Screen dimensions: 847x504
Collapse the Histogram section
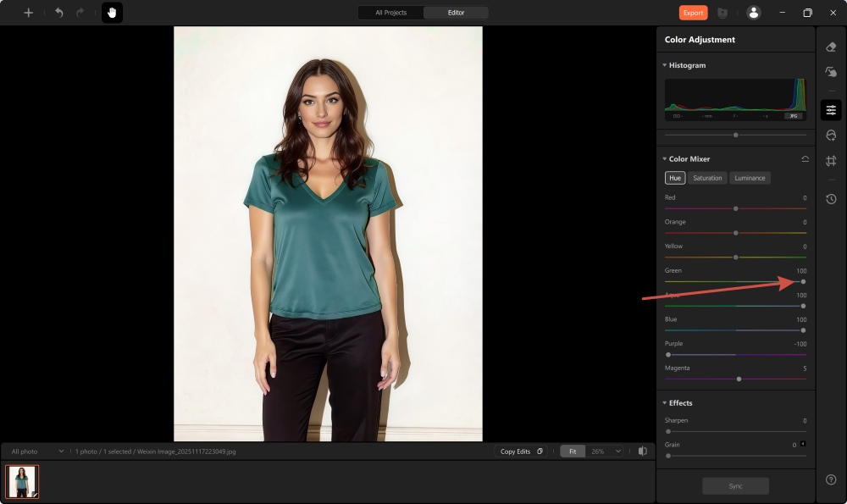[663, 65]
